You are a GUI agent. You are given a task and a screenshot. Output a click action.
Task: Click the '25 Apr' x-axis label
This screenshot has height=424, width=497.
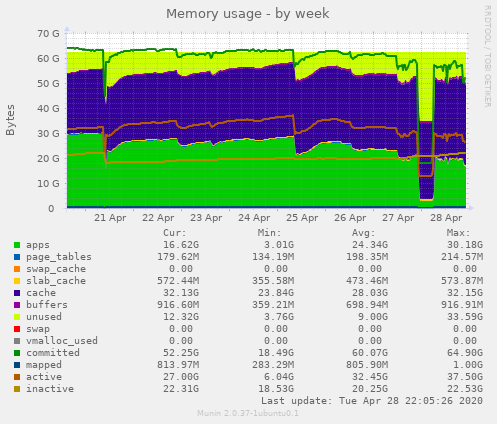tap(302, 218)
